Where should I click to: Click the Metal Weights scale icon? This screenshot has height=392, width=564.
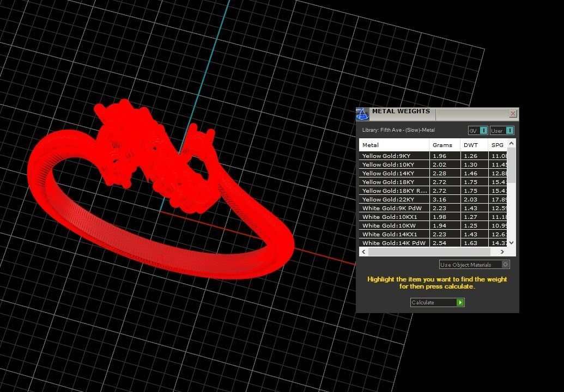pos(362,114)
